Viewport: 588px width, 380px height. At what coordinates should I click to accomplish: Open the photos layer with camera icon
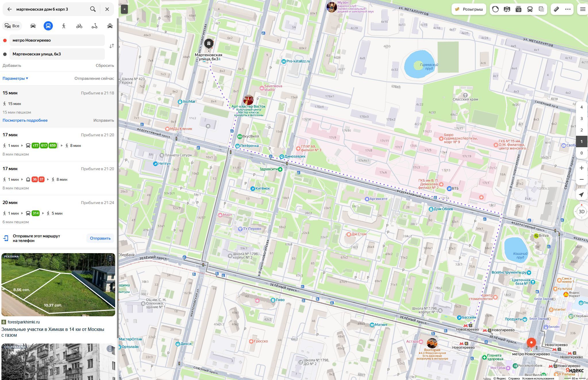(x=518, y=9)
